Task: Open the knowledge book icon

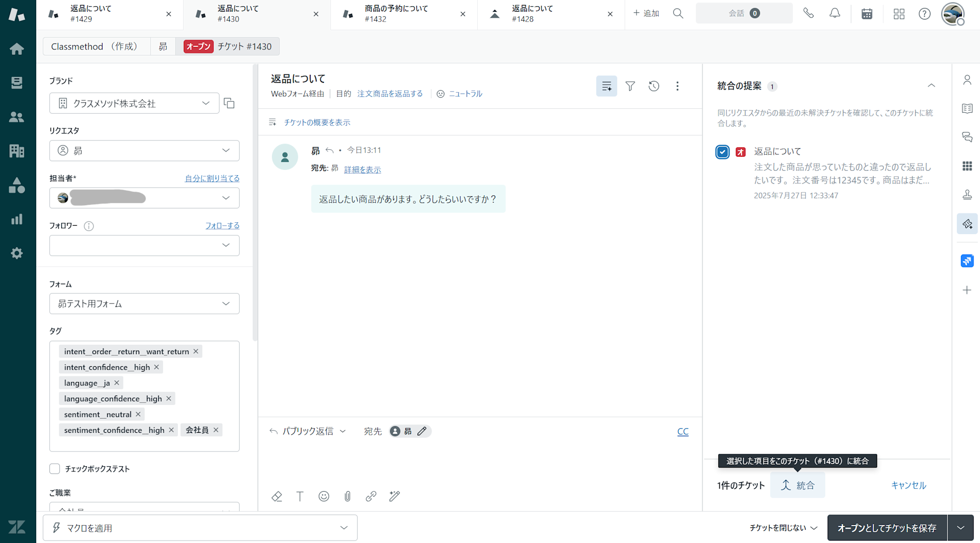Action: 967,109
